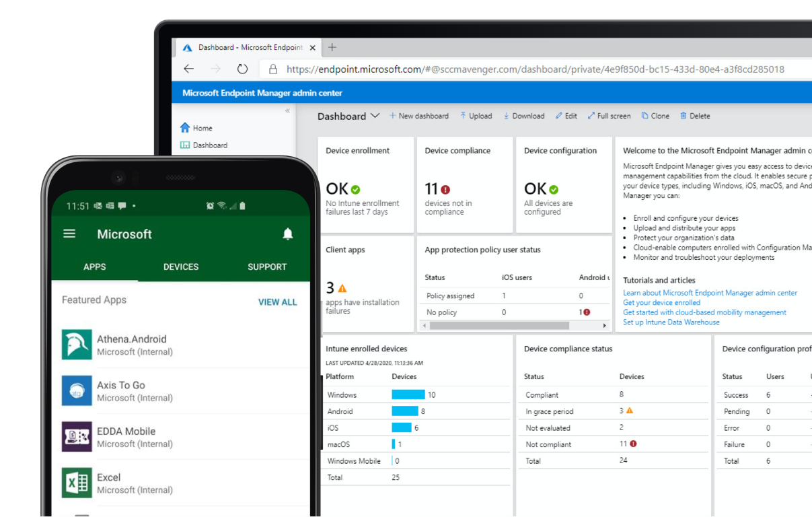
Task: Switch to the DEVICES tab
Action: (180, 267)
